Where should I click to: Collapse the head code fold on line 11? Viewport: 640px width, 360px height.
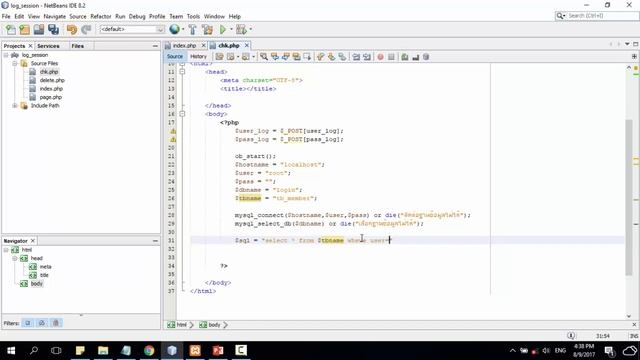point(182,72)
